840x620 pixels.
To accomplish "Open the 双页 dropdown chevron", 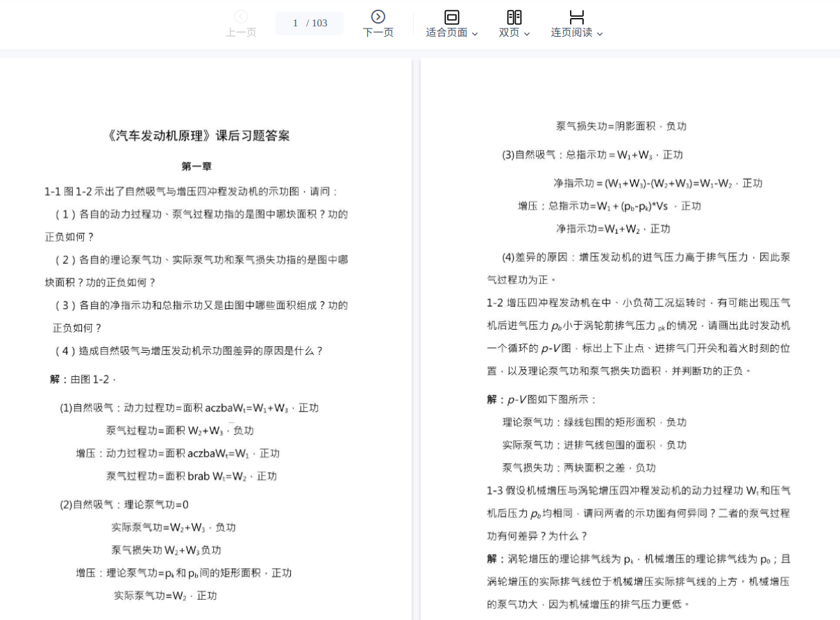I will (x=527, y=33).
